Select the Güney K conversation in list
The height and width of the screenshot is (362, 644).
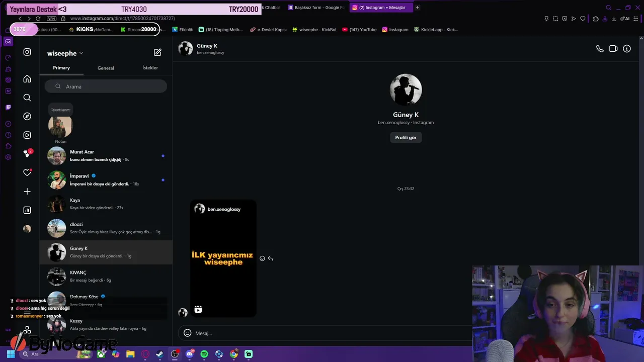[x=106, y=252]
